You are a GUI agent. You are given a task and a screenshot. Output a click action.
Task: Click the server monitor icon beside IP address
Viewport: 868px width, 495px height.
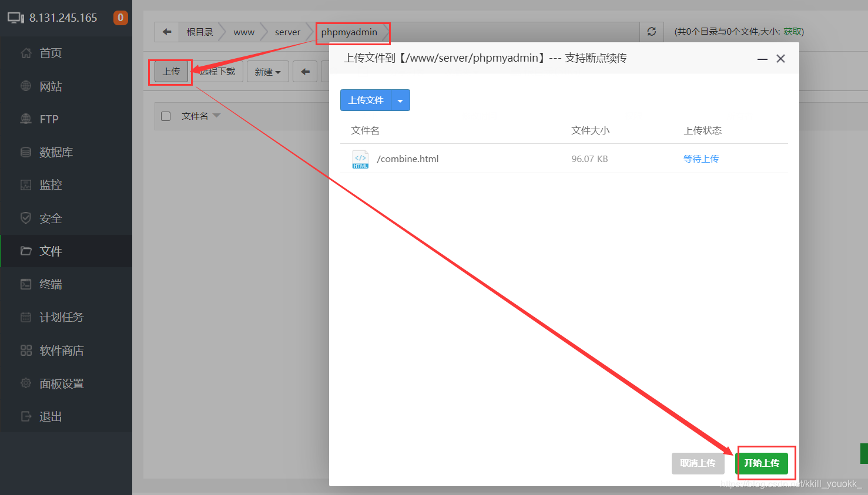pyautogui.click(x=16, y=18)
